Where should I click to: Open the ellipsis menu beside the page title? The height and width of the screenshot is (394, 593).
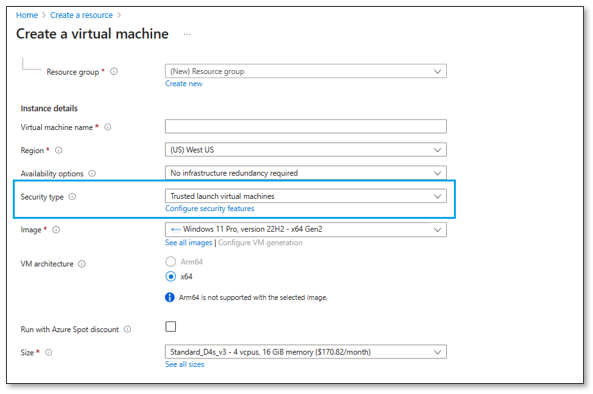tap(187, 34)
